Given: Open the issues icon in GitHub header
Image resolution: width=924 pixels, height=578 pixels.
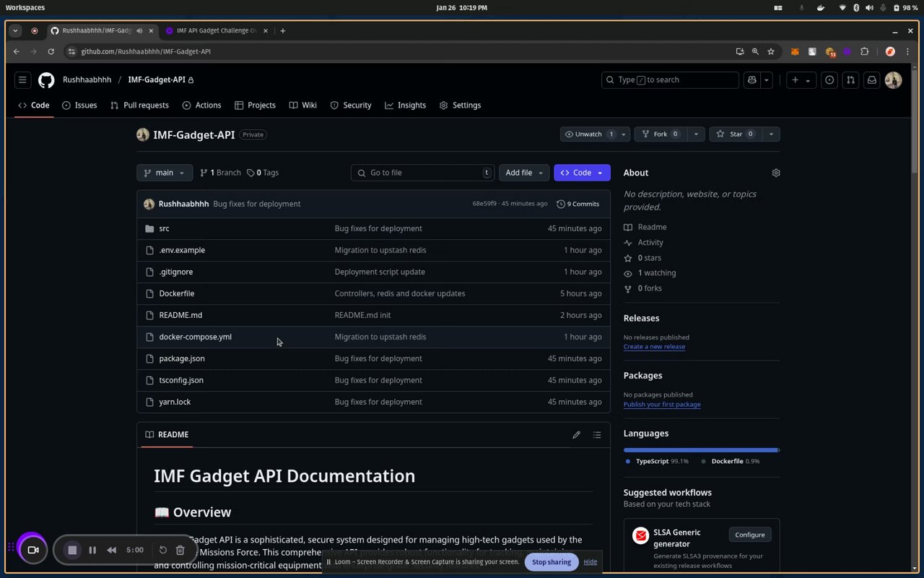Looking at the screenshot, I should pos(829,80).
